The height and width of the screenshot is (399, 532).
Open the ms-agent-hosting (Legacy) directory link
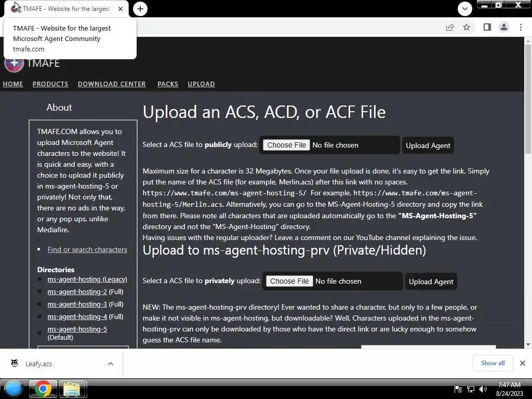pyautogui.click(x=87, y=279)
